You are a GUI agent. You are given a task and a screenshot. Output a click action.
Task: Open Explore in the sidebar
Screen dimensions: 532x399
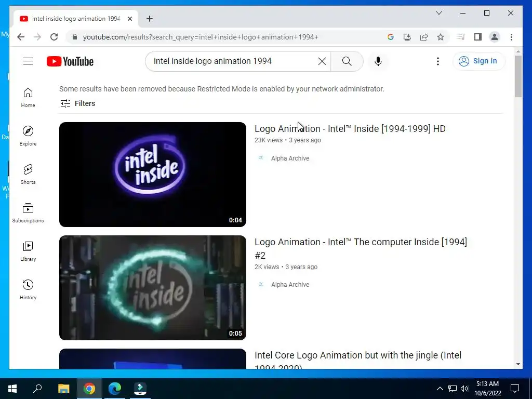click(x=28, y=136)
